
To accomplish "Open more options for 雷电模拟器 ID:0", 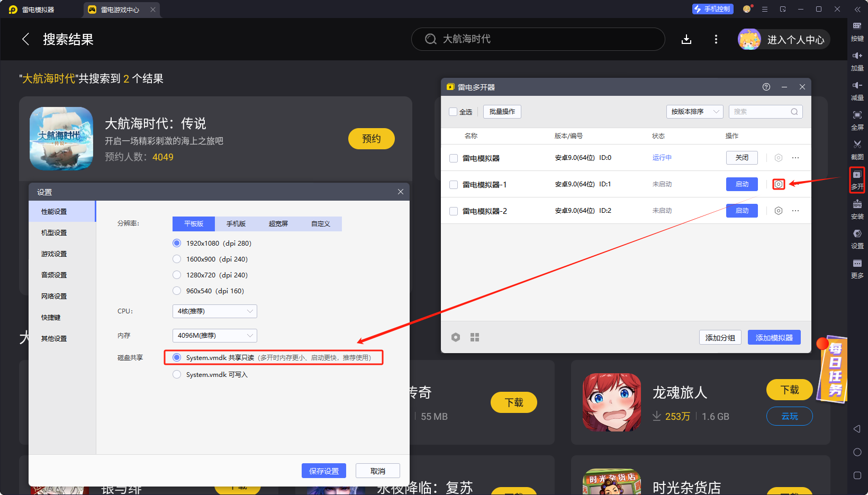I will tap(795, 158).
